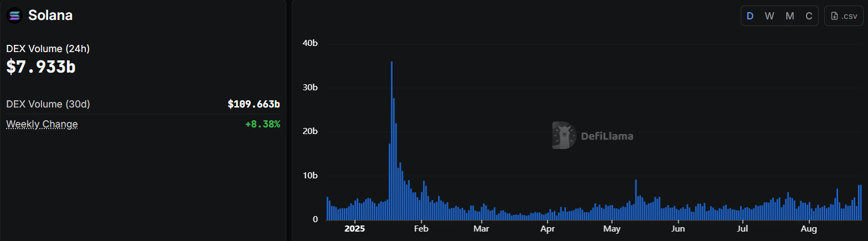Switch chart to Weekly (W) interval
868x241 pixels.
tap(769, 16)
